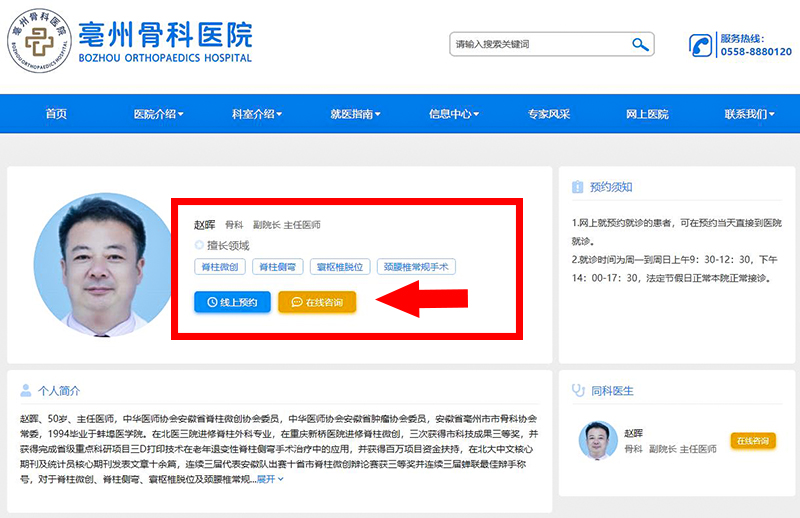
Task: Click the 擅长领域 bullet icon
Action: click(199, 245)
